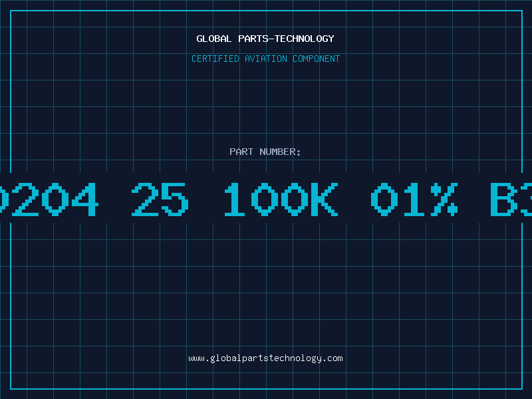This screenshot has width=532, height=399.
Task: Select the 25 part number segment
Action: point(160,199)
